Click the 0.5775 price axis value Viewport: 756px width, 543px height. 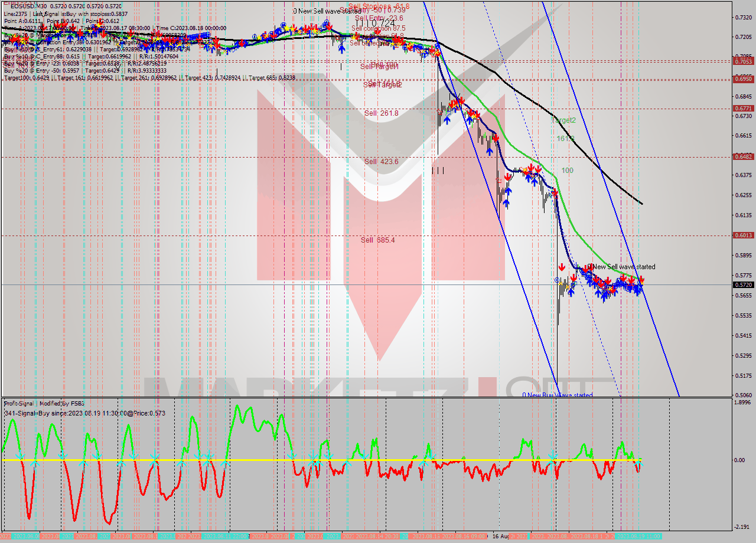743,275
